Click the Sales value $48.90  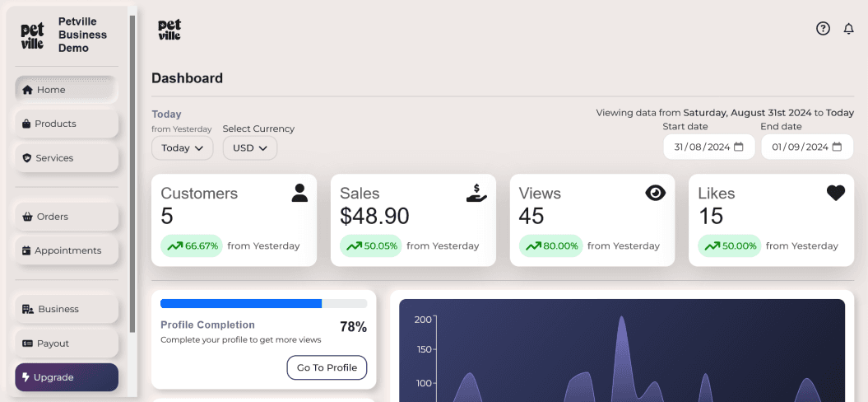pyautogui.click(x=374, y=217)
